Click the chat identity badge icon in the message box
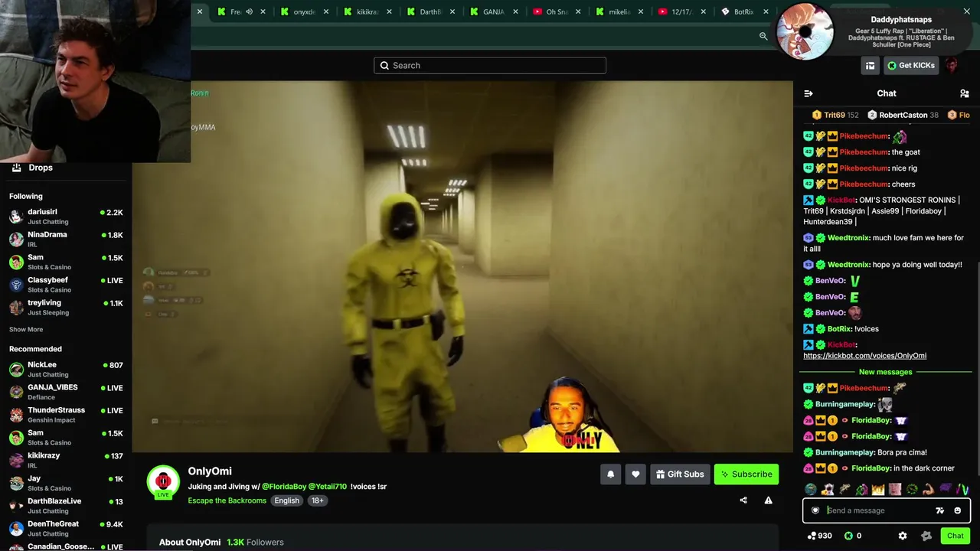The image size is (980, 551). click(815, 510)
